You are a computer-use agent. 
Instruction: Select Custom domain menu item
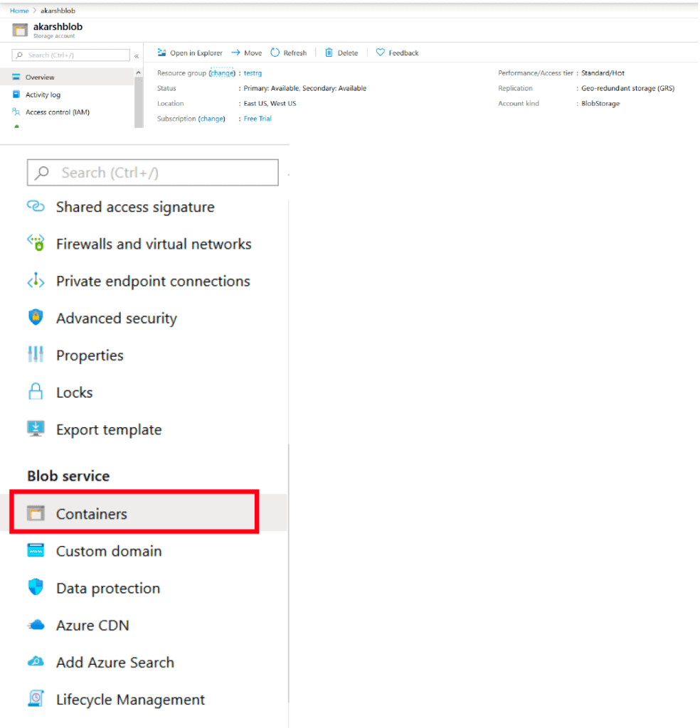coord(108,551)
